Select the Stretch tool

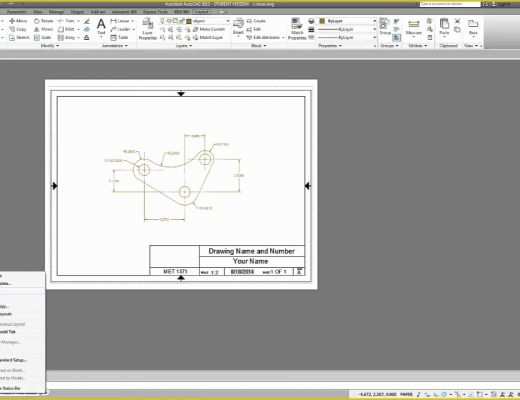coord(19,38)
